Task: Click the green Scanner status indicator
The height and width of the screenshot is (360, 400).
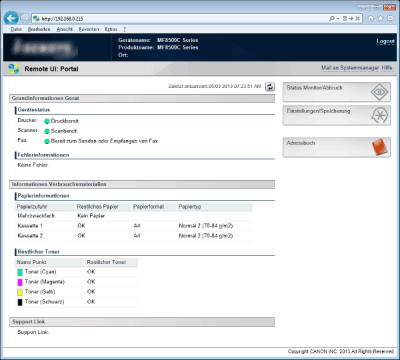Action: [x=47, y=131]
